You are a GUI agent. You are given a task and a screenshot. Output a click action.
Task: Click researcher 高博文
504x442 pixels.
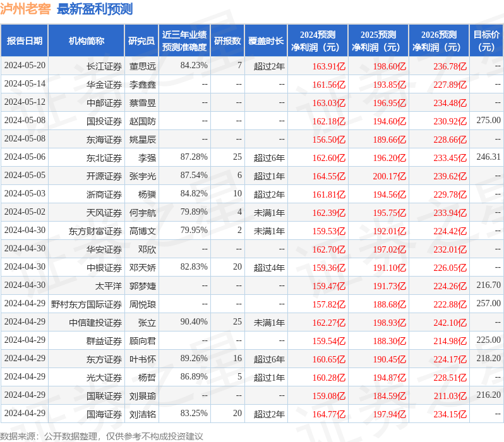pyautogui.click(x=142, y=231)
